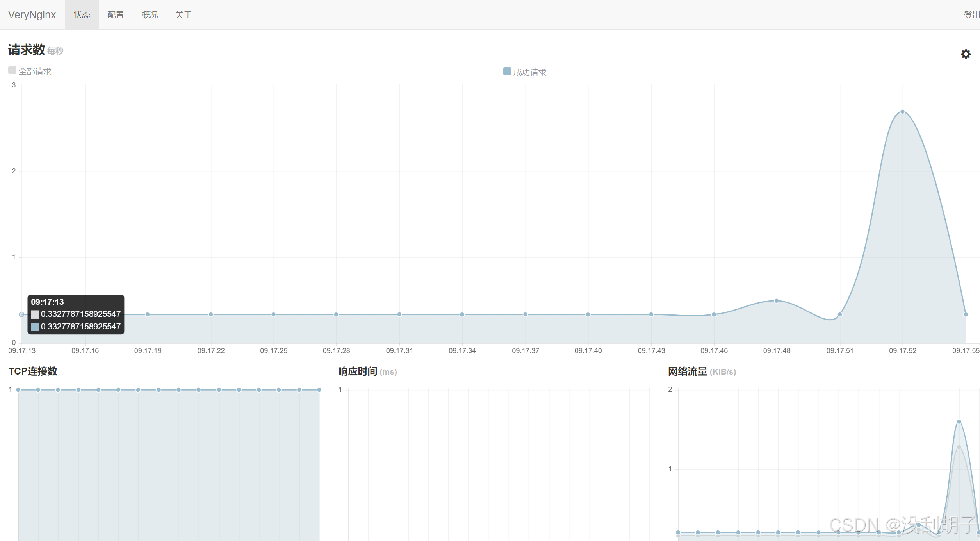Click the request data point at 09:17:48
This screenshot has height=541, width=980.
point(777,301)
